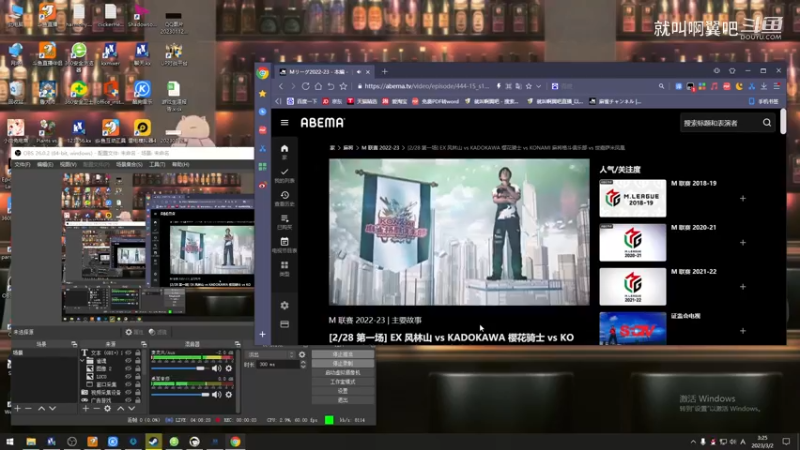Open the genre grid icon in ABEMA sidebar
The width and height of the screenshot is (800, 450).
(284, 265)
